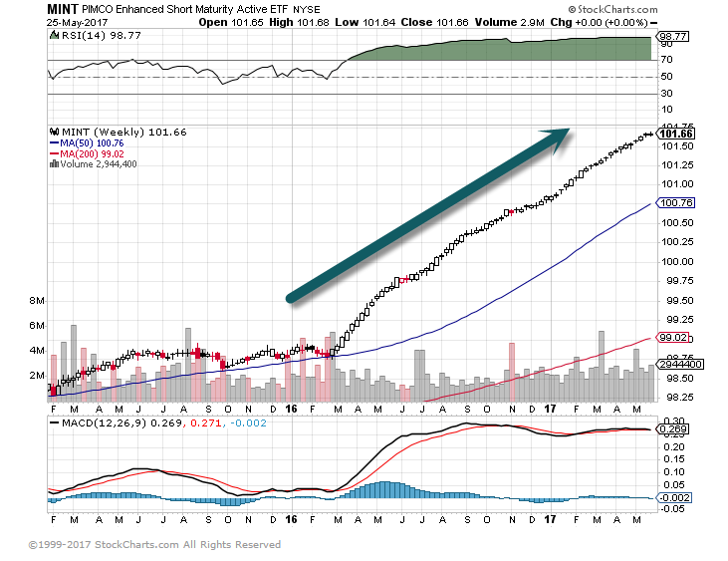The height and width of the screenshot is (561, 728).
Task: Click the RSI mountain icon beside RSI(14)
Action: click(x=55, y=35)
